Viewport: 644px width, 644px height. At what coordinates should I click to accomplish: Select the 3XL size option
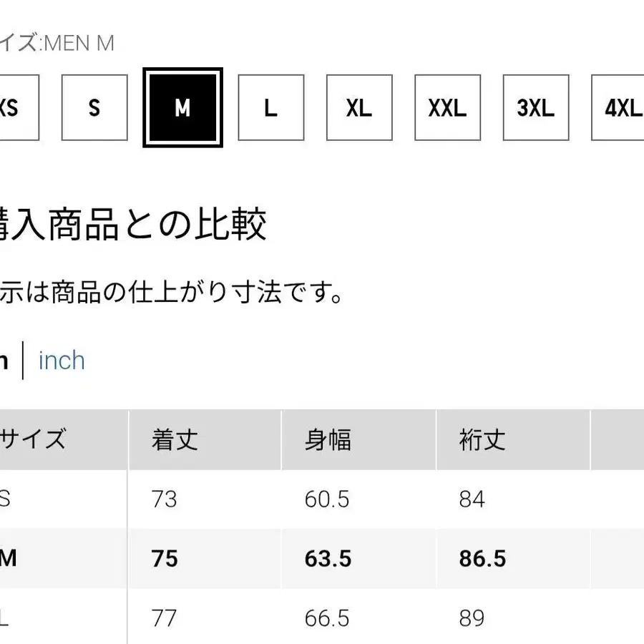536,108
